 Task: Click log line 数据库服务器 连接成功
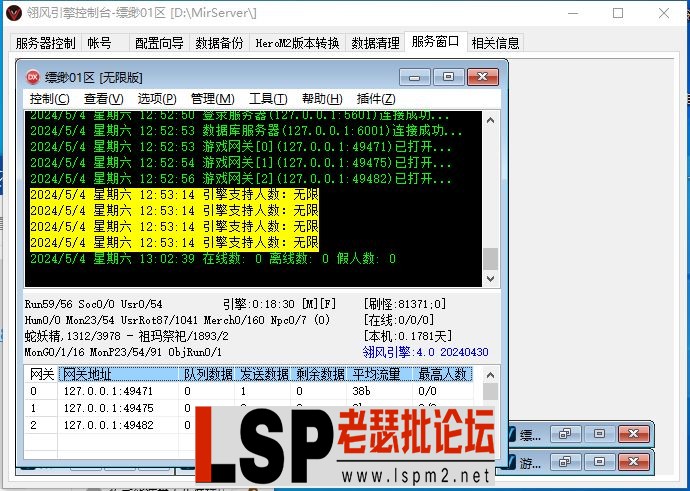coord(246,131)
